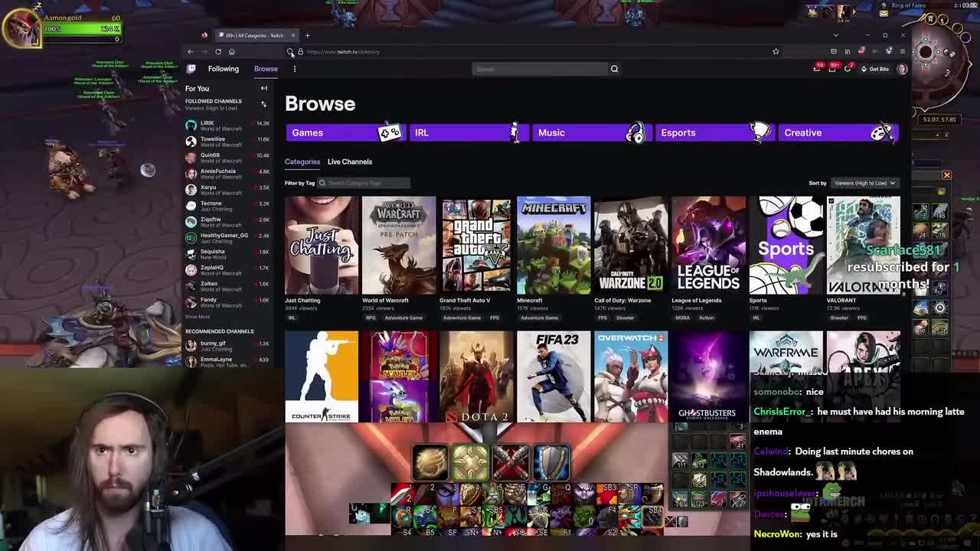This screenshot has height=551, width=980.
Task: Click the Shooter tag under VALORANT
Action: click(x=839, y=318)
